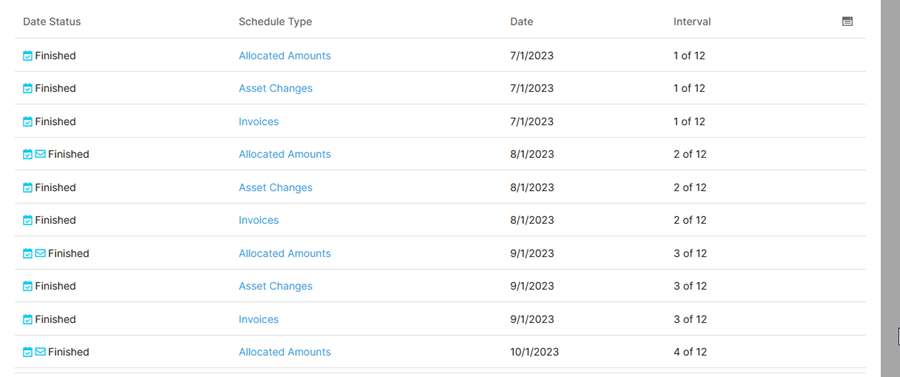The height and width of the screenshot is (377, 900).
Task: Click calendar icon in 7/1/2023 Allocated Amounts row
Action: [x=28, y=56]
